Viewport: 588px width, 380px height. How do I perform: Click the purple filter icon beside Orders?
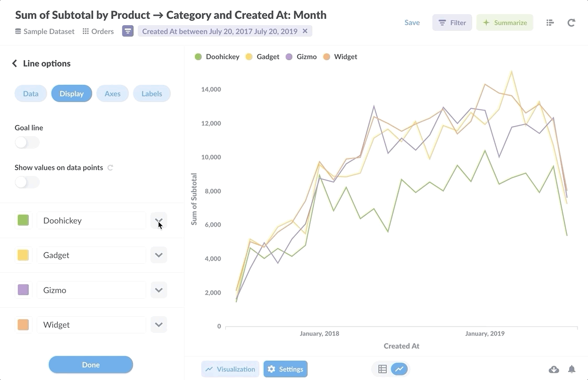coord(128,31)
